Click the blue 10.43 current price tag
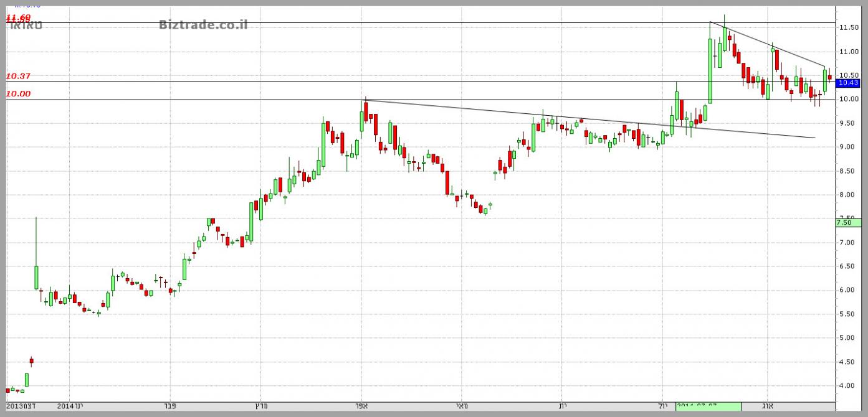Screen dimensions: 868x417 click(x=848, y=83)
